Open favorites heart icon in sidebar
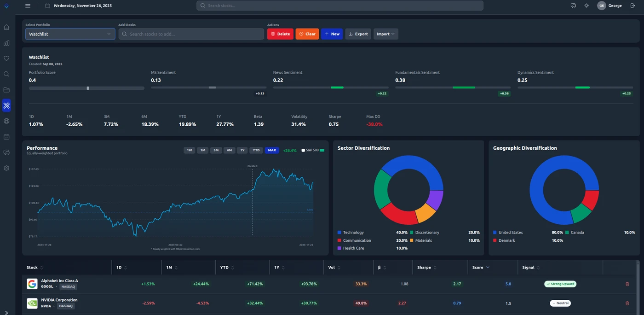The image size is (644, 315). (6, 58)
